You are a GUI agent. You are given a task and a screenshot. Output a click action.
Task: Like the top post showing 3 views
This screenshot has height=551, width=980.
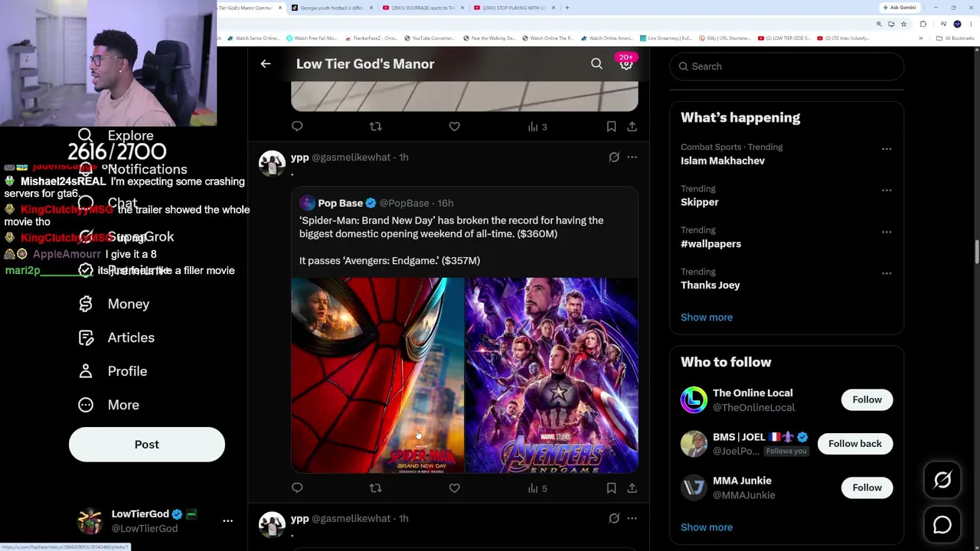[454, 126]
